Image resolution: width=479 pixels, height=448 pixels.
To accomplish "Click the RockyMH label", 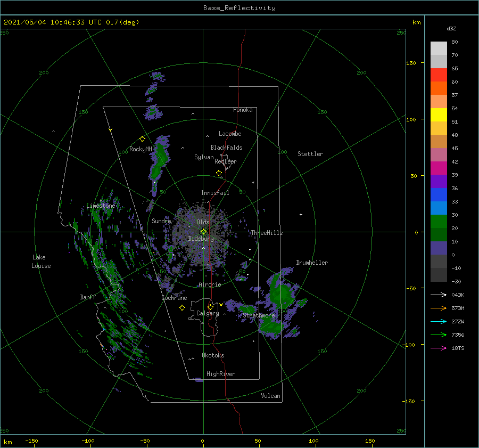I will [x=141, y=149].
